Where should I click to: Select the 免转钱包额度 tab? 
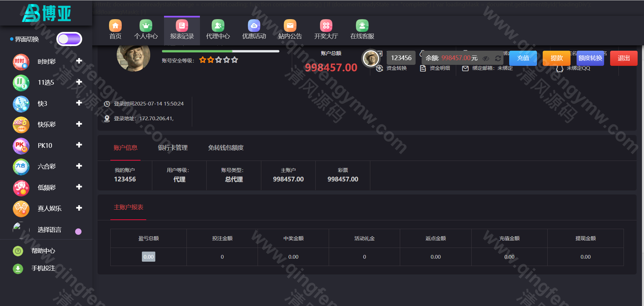[226, 148]
